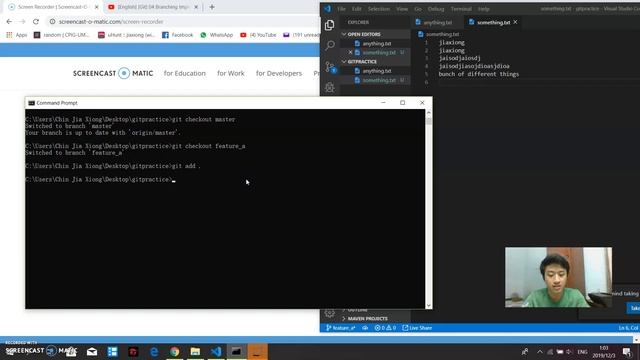Open the uHunt jiaxiong bookmark

(x=127, y=35)
